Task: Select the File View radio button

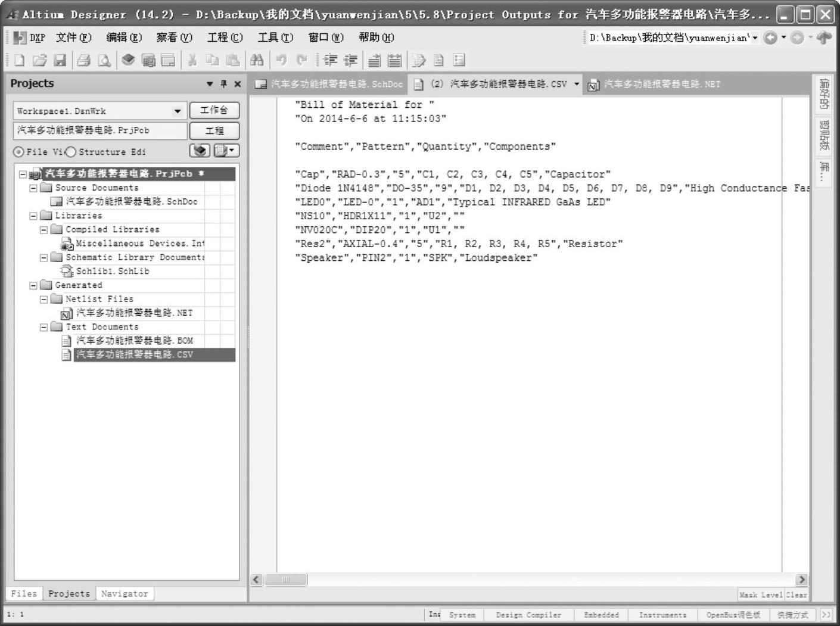Action: tap(19, 152)
